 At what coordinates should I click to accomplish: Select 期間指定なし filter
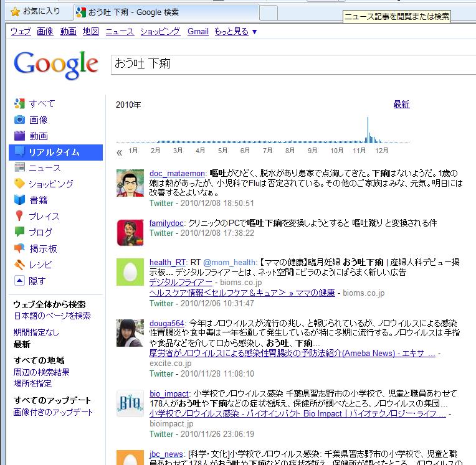36,332
